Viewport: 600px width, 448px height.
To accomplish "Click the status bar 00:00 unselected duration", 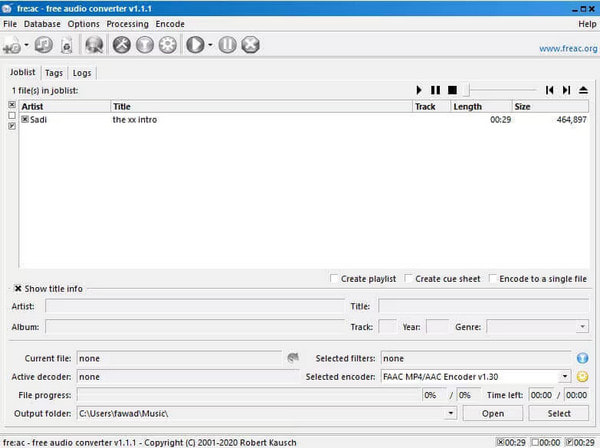I will 546,442.
